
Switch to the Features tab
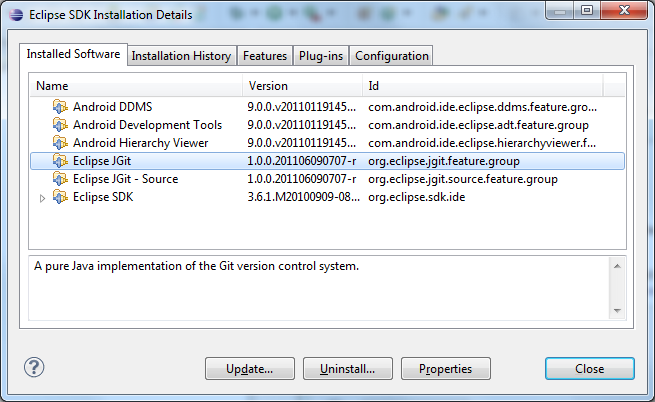pos(265,56)
